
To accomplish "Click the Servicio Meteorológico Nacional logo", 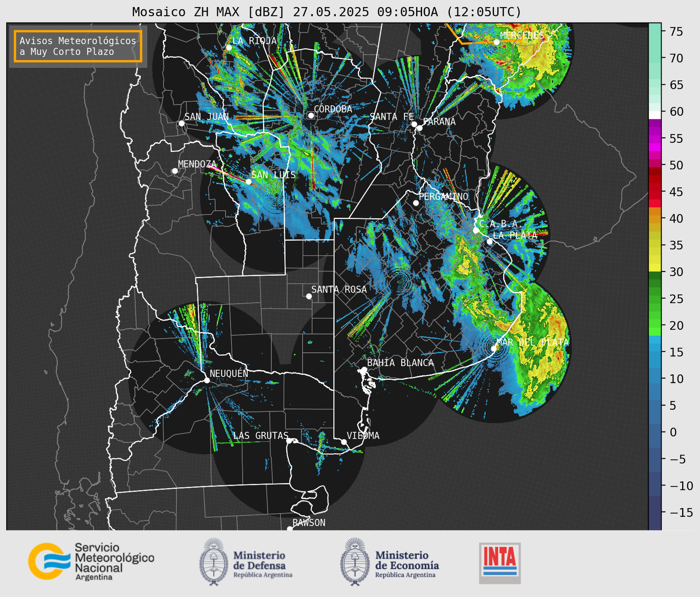I will pos(91,561).
